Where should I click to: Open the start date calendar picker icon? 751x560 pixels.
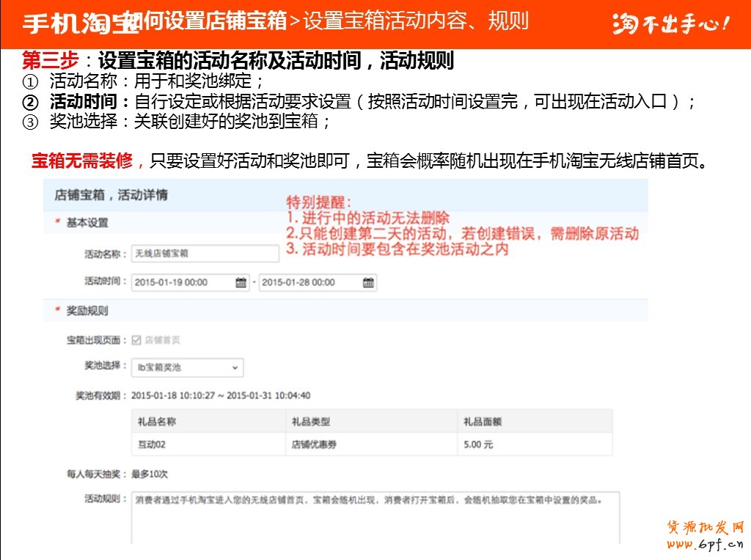[x=241, y=283]
